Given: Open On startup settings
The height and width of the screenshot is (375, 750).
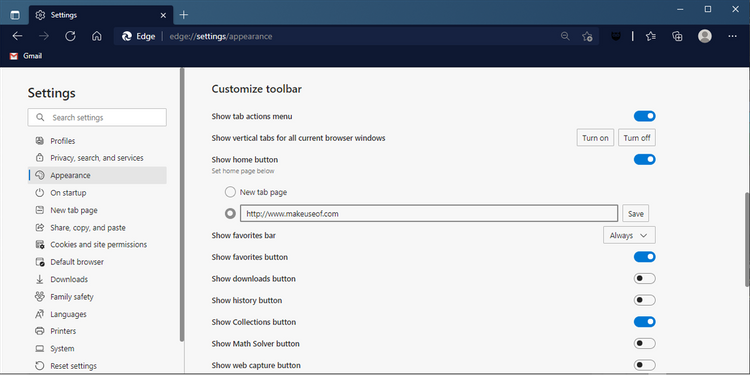Looking at the screenshot, I should [97, 193].
